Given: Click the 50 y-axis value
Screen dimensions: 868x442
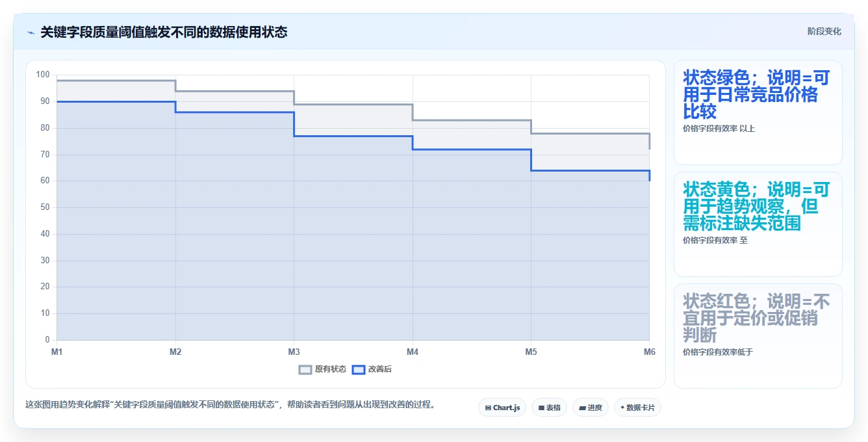Looking at the screenshot, I should [45, 207].
